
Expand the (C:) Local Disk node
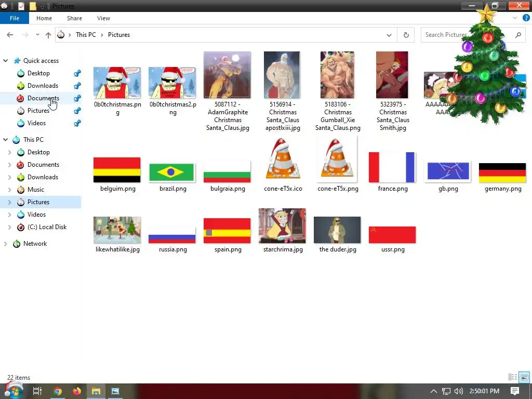9,227
